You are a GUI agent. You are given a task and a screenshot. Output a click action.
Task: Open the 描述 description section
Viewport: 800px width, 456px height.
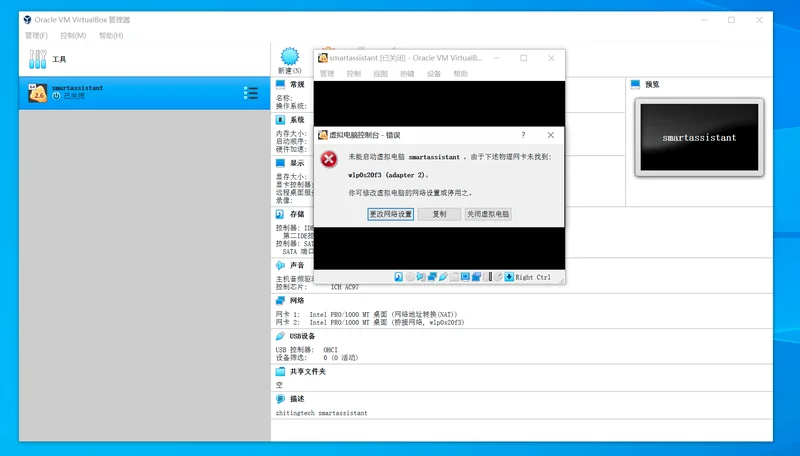pos(297,399)
